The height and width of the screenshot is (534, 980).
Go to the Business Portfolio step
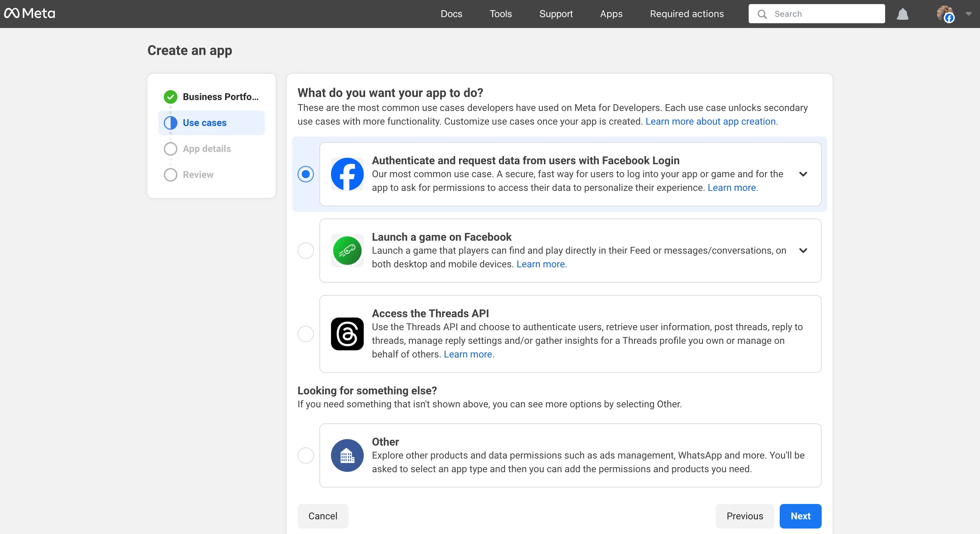(212, 97)
